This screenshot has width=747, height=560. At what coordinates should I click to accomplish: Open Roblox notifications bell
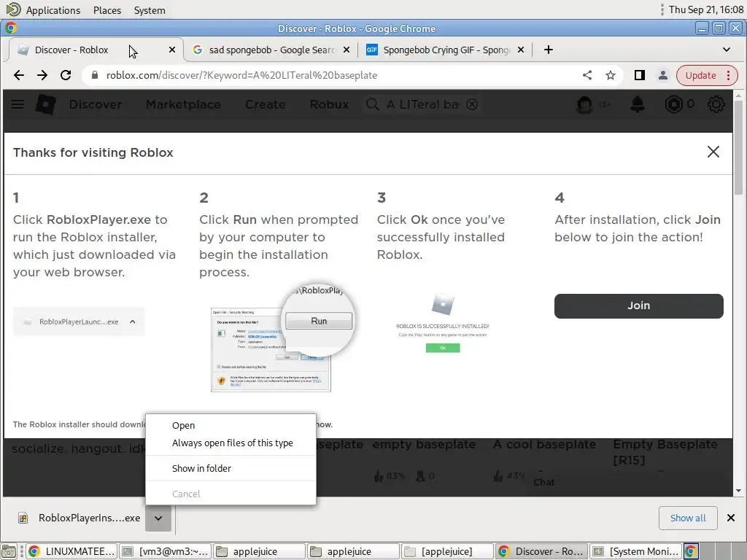(638, 104)
